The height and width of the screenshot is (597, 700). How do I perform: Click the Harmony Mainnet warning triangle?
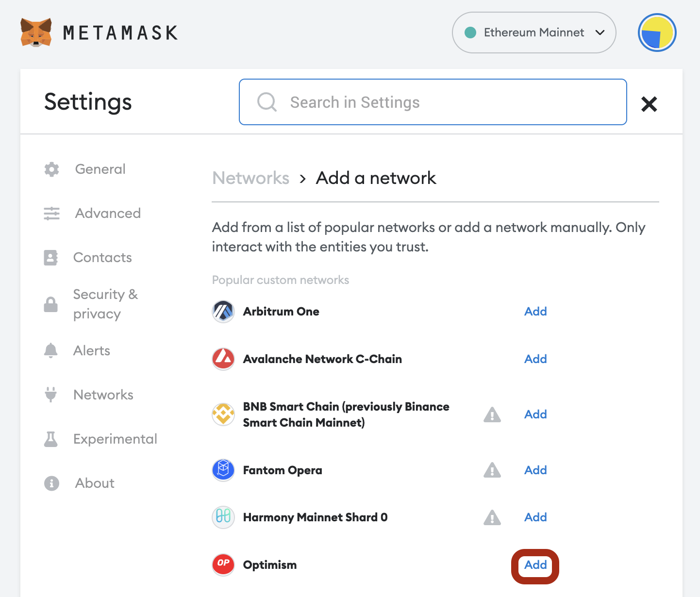coord(492,517)
